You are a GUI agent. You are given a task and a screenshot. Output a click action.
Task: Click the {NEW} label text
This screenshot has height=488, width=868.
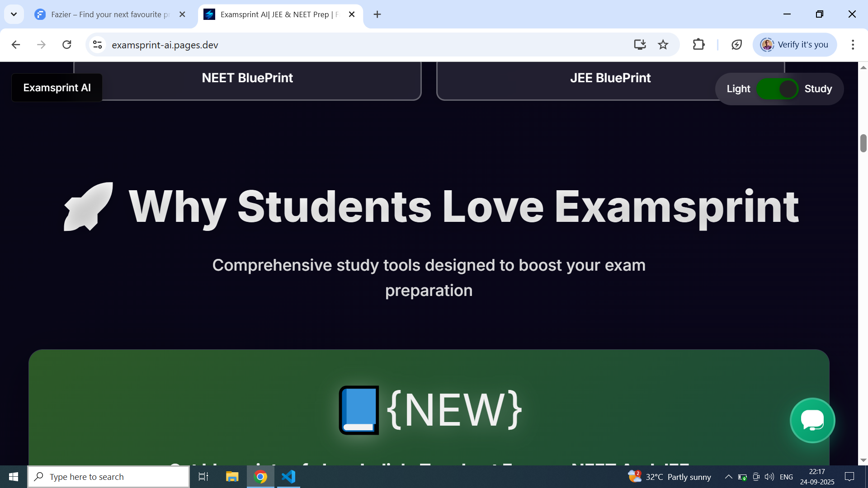(x=454, y=410)
